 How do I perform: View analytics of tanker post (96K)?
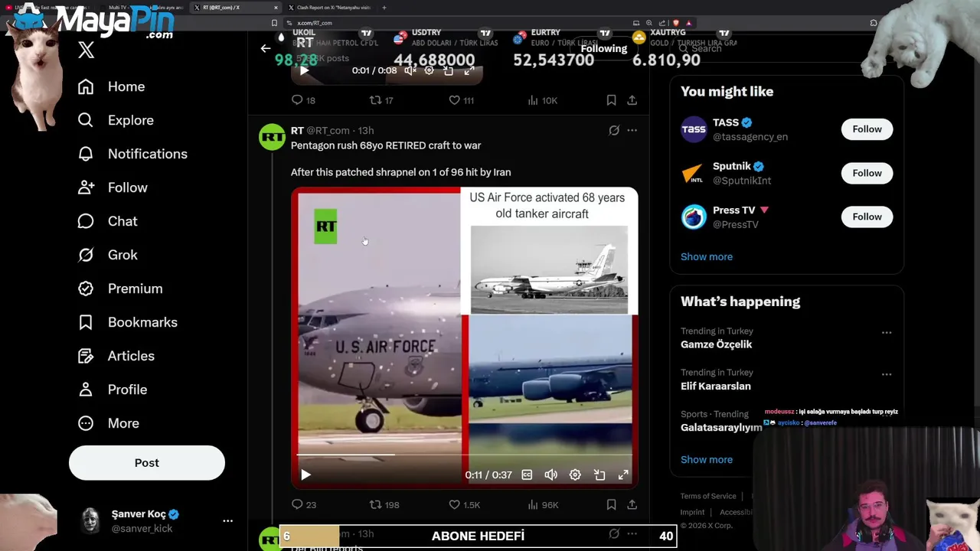tap(543, 504)
